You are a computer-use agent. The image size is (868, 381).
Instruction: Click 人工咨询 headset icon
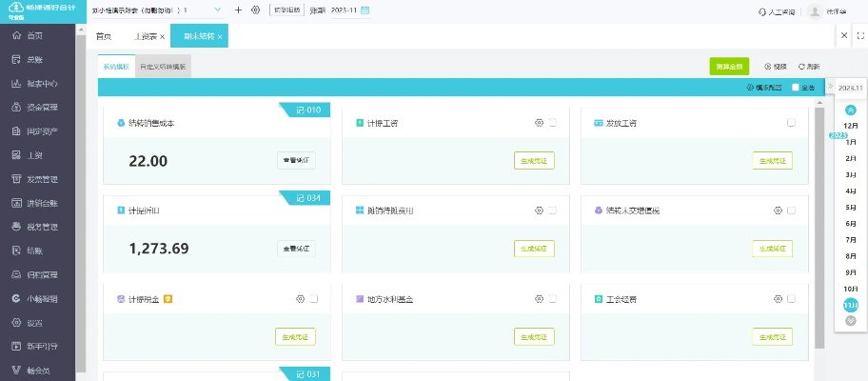(x=762, y=11)
